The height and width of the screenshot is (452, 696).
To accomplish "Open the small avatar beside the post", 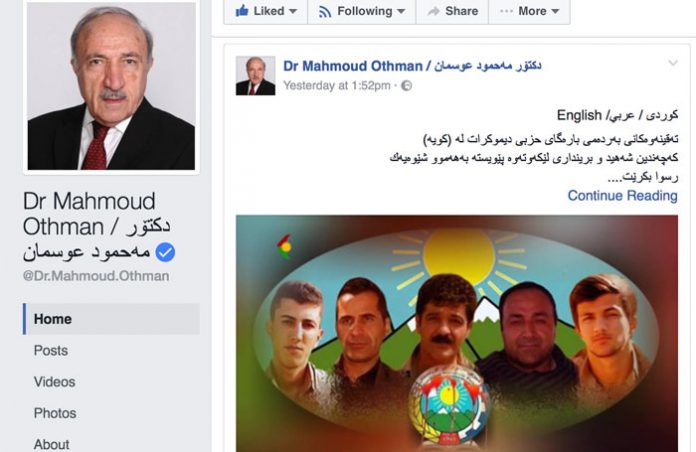I will click(255, 75).
